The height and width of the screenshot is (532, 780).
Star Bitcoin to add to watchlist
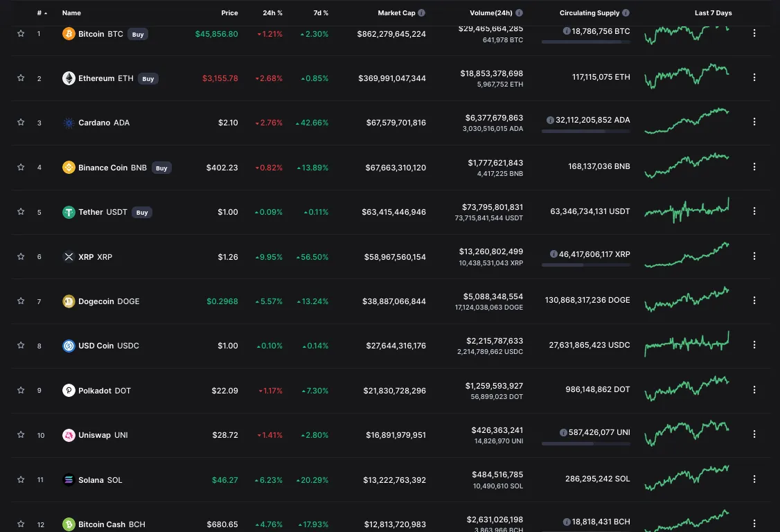click(x=21, y=33)
